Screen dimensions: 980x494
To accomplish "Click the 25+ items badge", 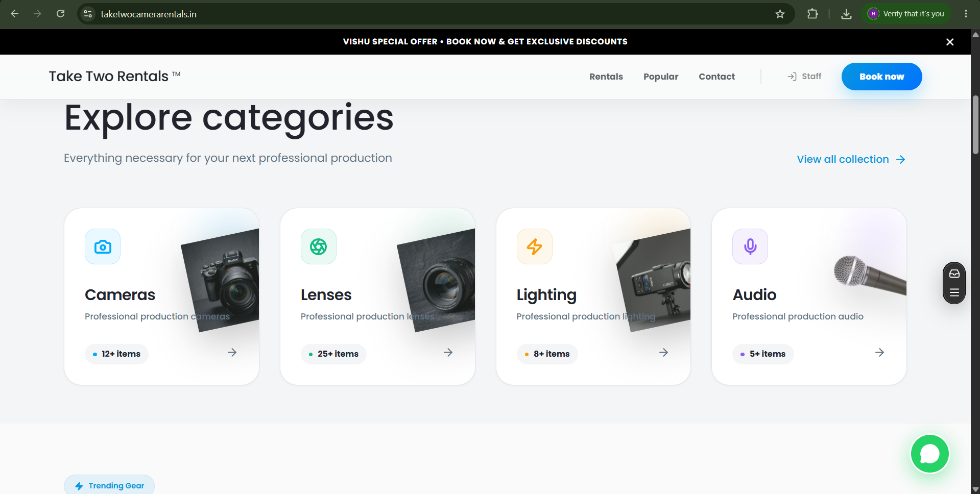I will (x=333, y=354).
